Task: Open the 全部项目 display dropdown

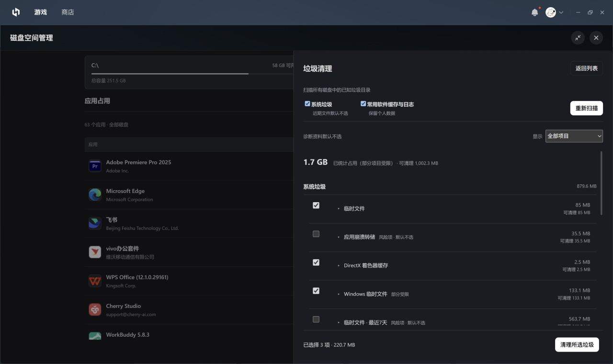Action: click(x=574, y=136)
